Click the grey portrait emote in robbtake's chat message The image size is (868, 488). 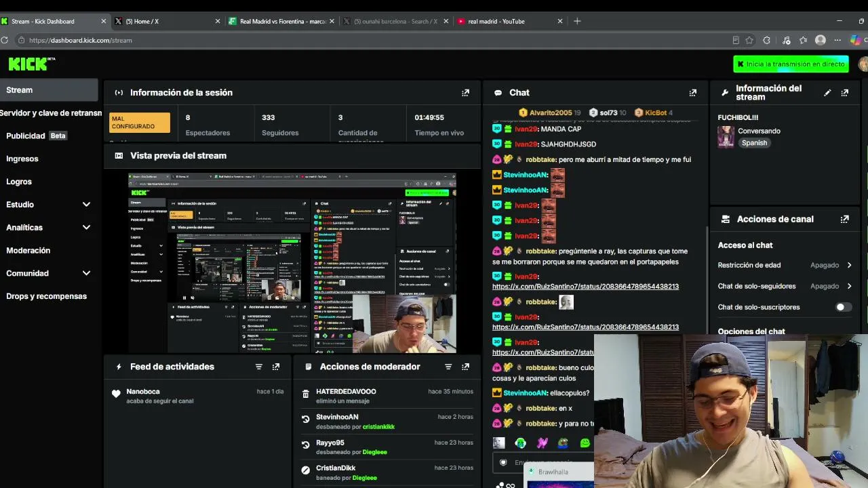(566, 302)
